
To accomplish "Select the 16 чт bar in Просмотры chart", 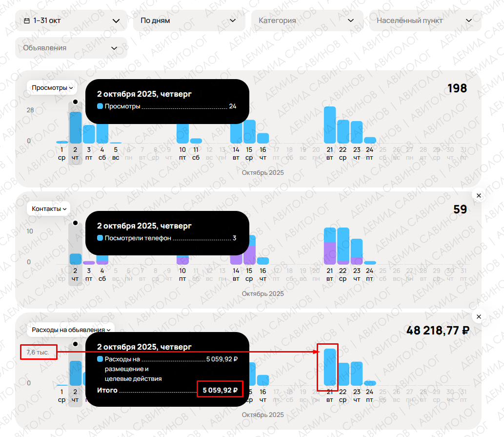I will [x=263, y=138].
